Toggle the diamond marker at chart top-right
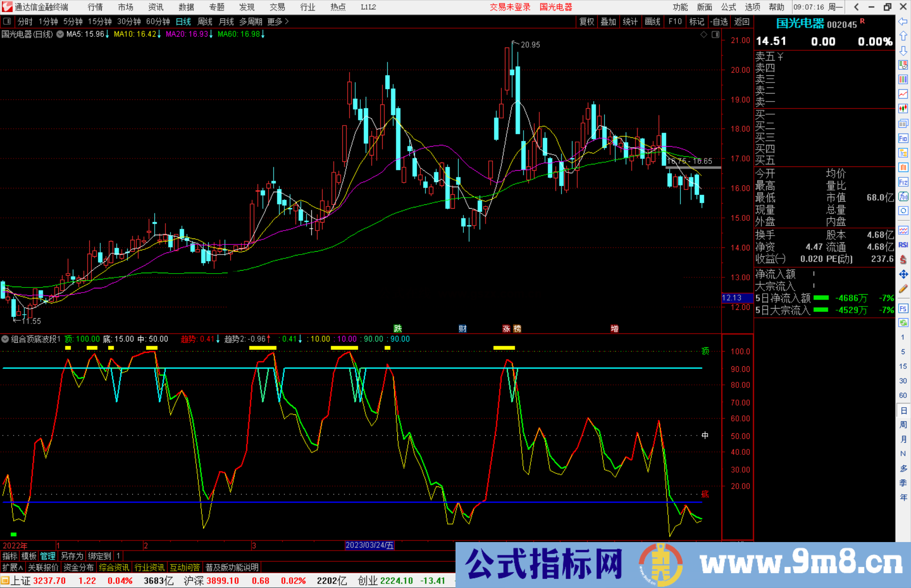 point(703,35)
